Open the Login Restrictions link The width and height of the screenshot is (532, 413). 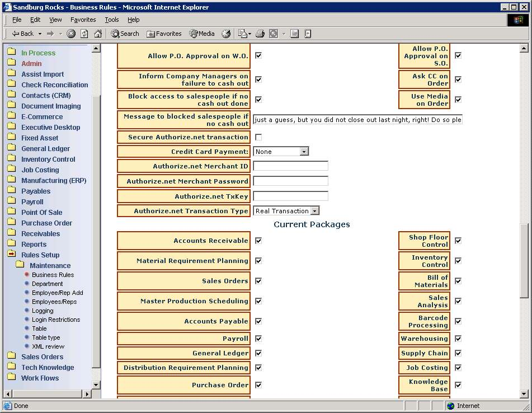tap(56, 320)
